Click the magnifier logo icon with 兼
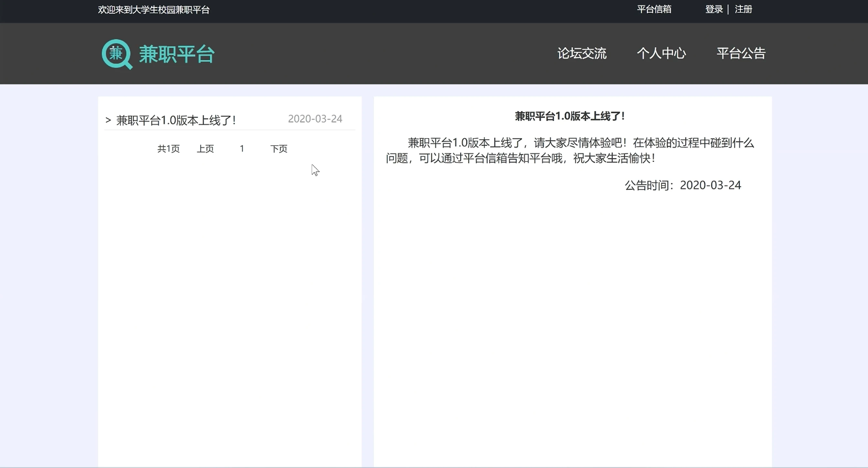Viewport: 868px width, 468px height. coord(116,54)
